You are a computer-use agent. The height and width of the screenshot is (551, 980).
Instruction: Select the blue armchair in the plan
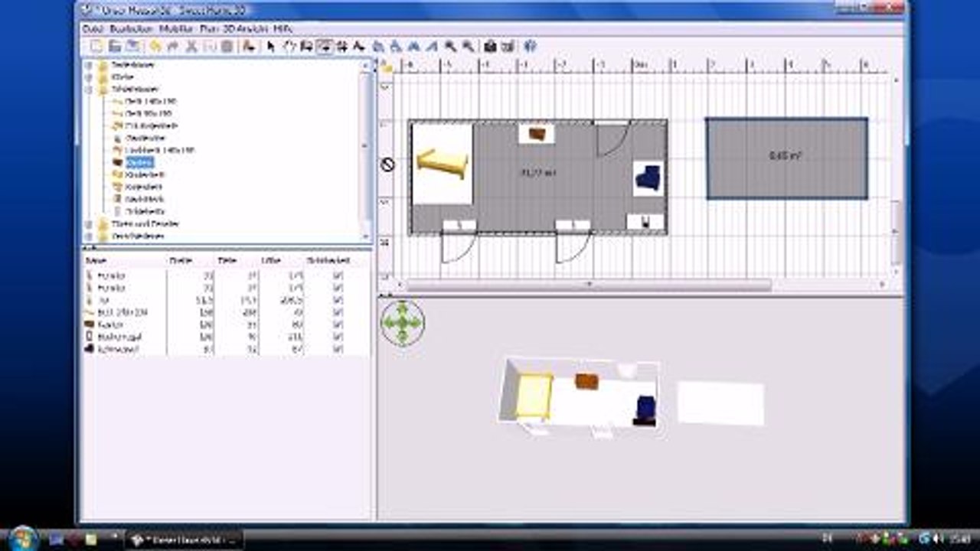pos(648,178)
